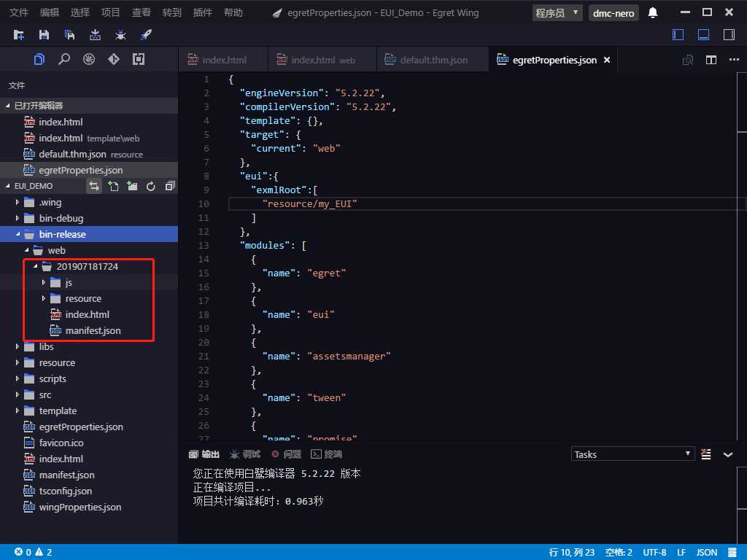Open the 项目 menu
Image resolution: width=747 pixels, height=560 pixels.
coord(110,12)
